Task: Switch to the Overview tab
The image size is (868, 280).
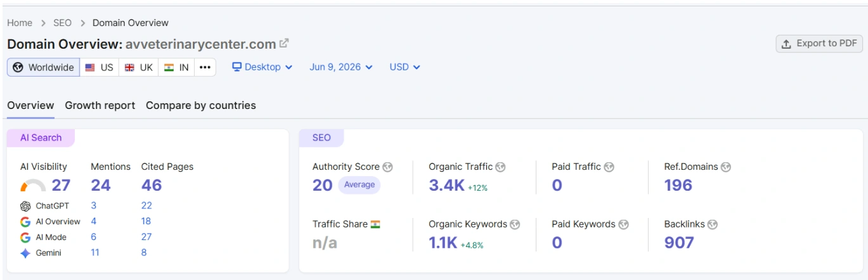Action: click(x=30, y=105)
